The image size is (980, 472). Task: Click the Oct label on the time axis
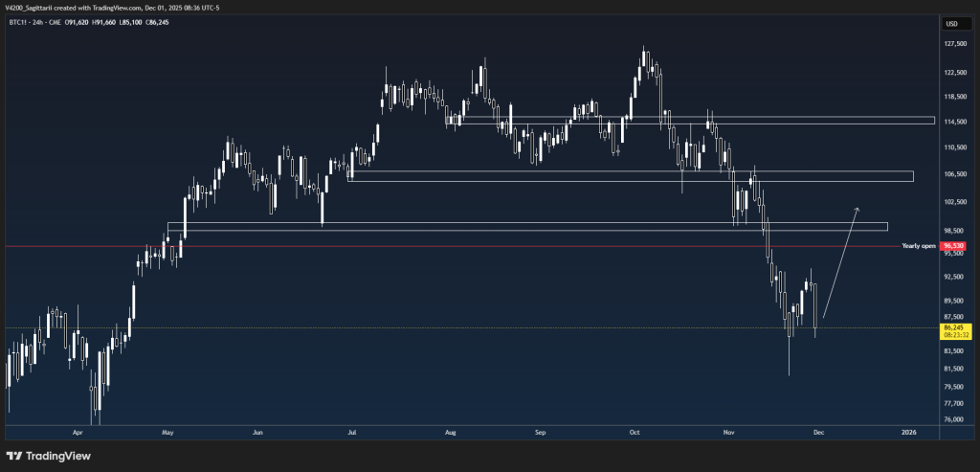click(635, 433)
